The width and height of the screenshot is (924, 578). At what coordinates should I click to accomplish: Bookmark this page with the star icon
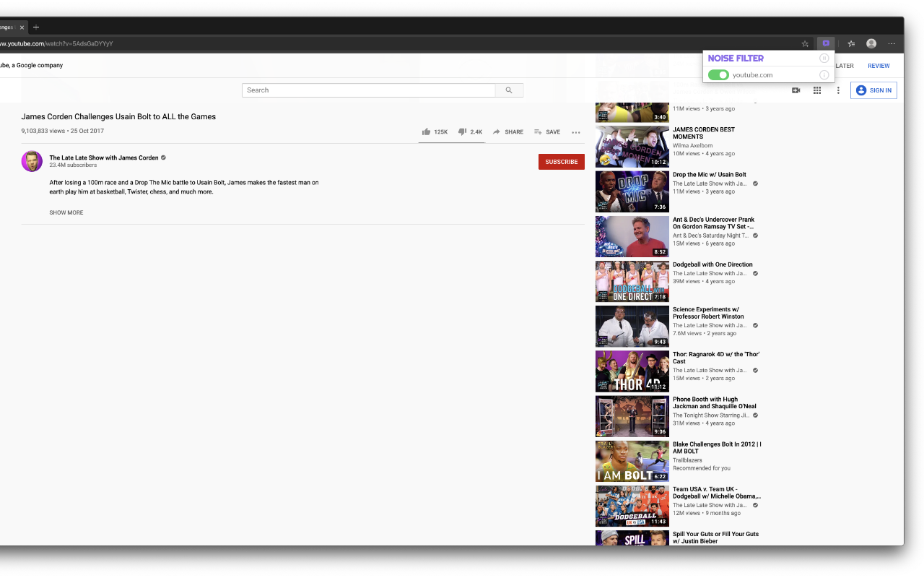coord(805,43)
